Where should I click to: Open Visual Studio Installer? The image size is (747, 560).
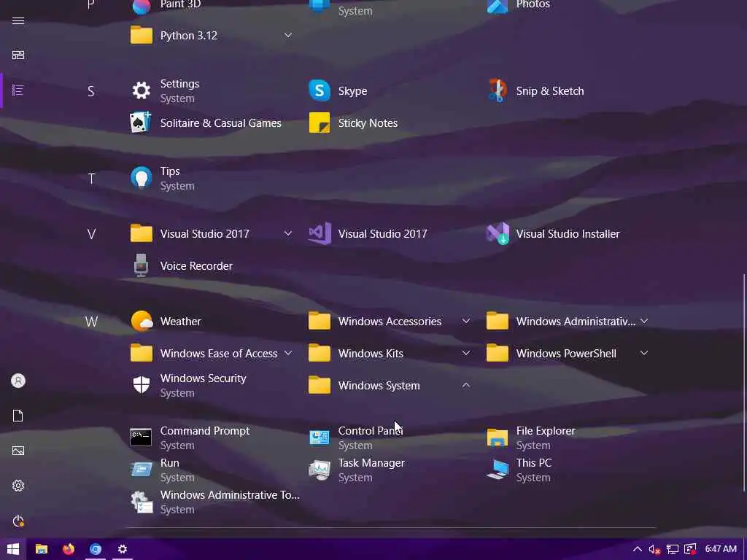coord(568,234)
